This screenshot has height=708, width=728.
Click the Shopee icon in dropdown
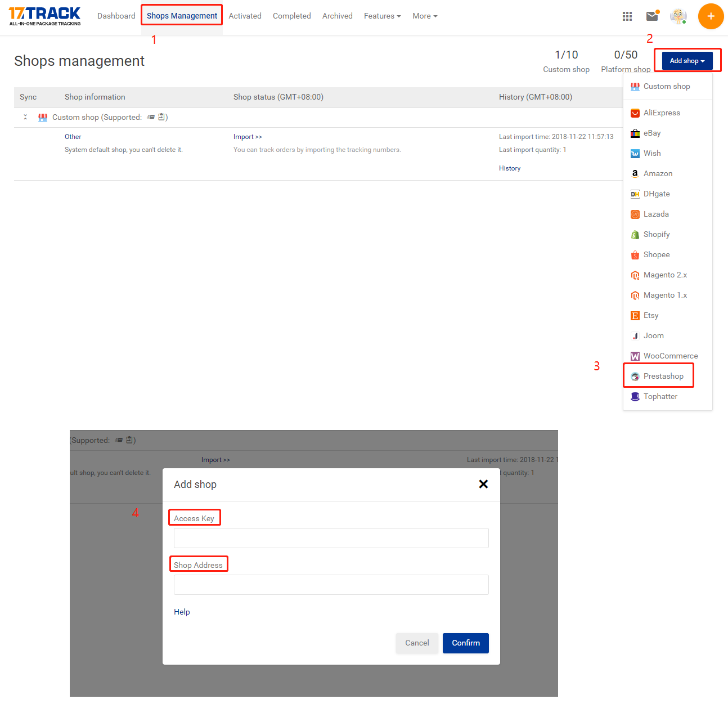(635, 255)
